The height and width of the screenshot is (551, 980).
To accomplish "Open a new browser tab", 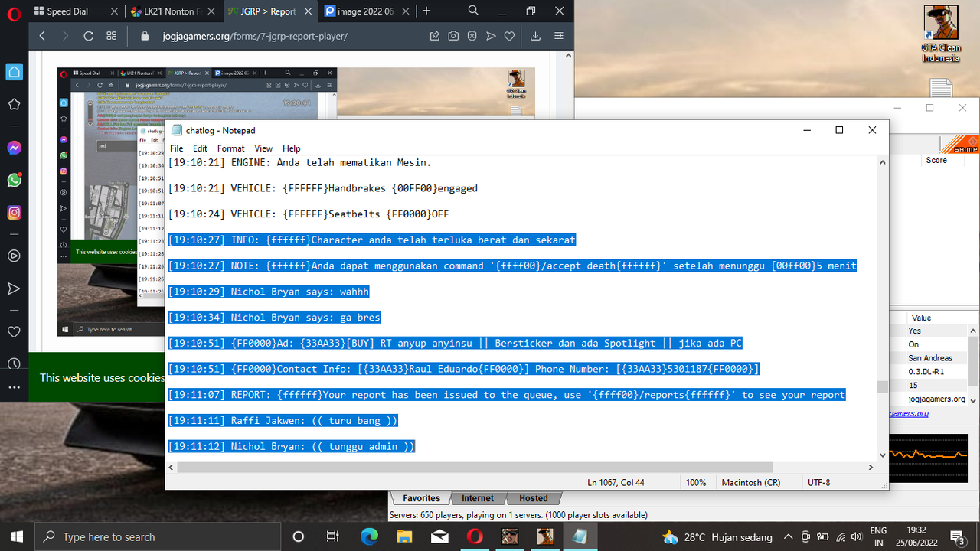I will click(x=426, y=11).
